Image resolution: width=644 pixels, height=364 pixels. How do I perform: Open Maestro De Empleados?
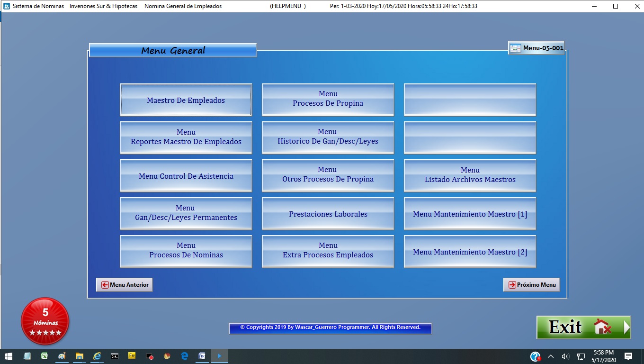[186, 100]
